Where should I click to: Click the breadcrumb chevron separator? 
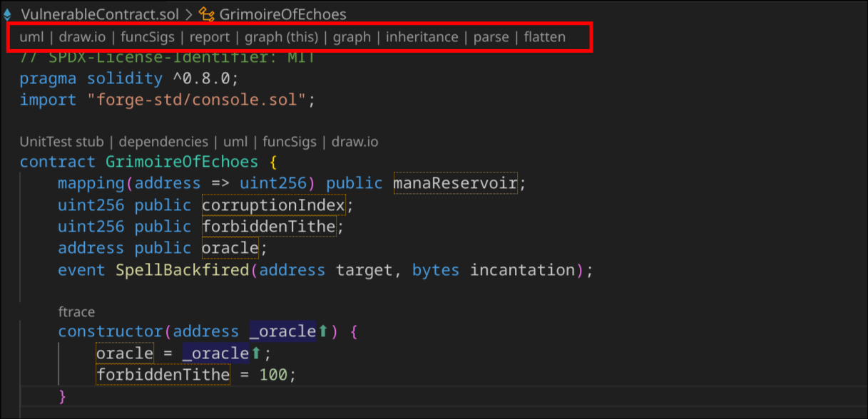tap(190, 14)
